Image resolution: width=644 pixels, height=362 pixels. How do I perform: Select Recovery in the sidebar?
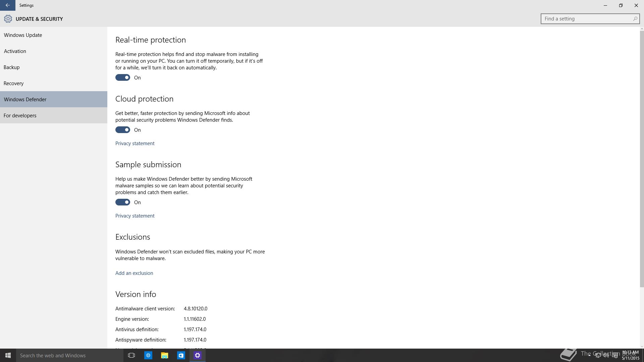click(54, 83)
